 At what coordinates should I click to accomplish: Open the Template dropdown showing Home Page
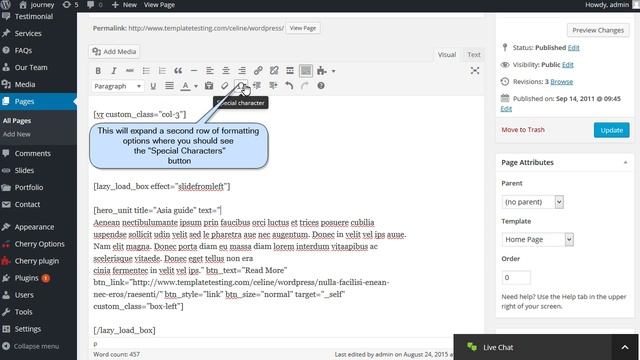(538, 240)
